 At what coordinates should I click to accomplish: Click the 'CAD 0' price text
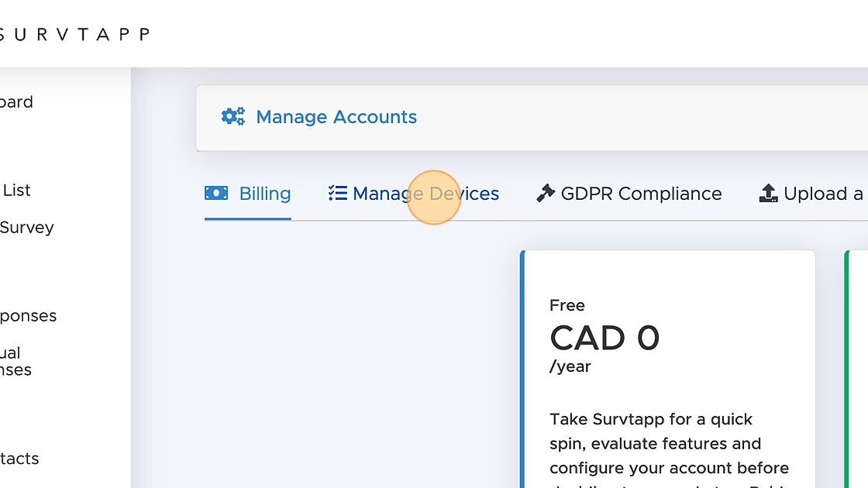tap(604, 338)
